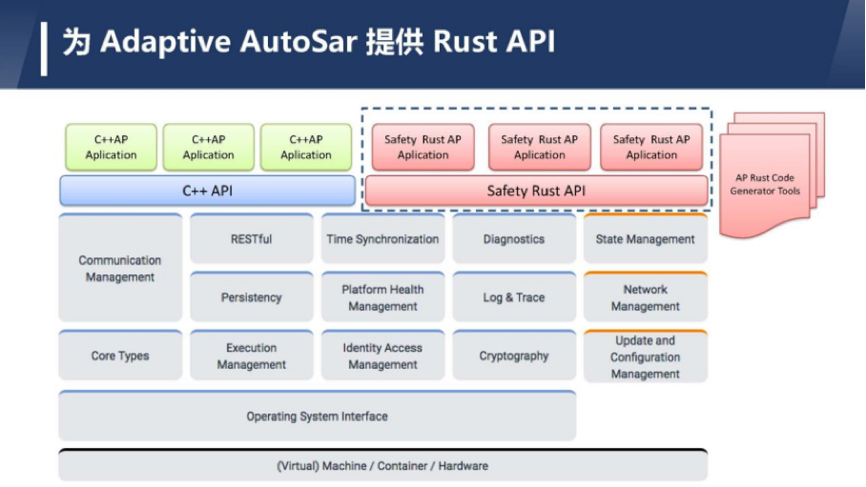Click the Update and Configuration Management block
This screenshot has width=866, height=487.
click(x=645, y=357)
